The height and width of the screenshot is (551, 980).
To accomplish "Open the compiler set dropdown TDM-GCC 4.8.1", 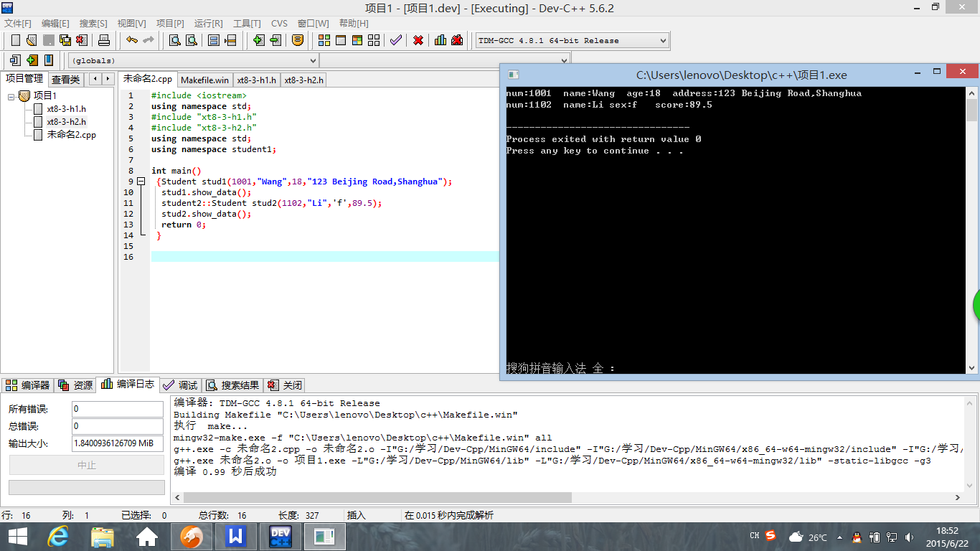I will 573,41.
